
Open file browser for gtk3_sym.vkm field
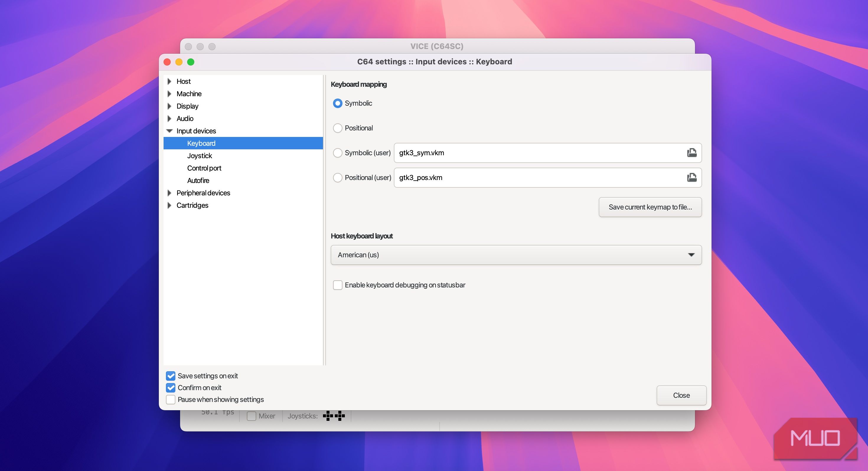[x=691, y=153]
